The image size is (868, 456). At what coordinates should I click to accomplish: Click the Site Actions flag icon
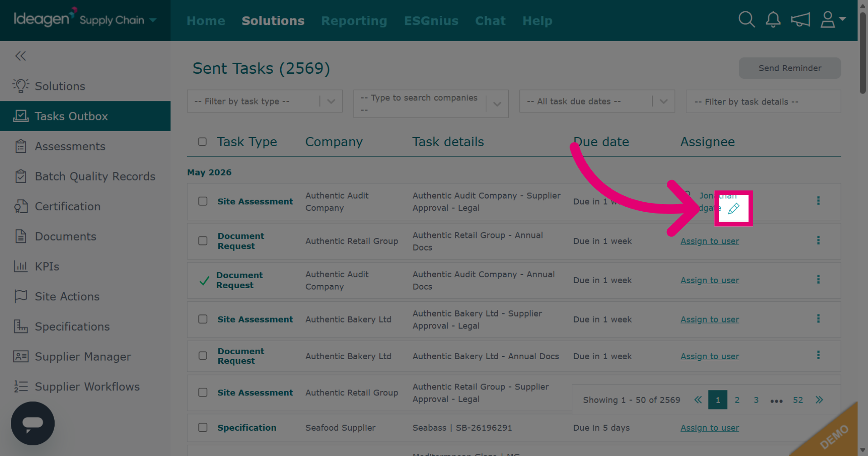tap(20, 296)
